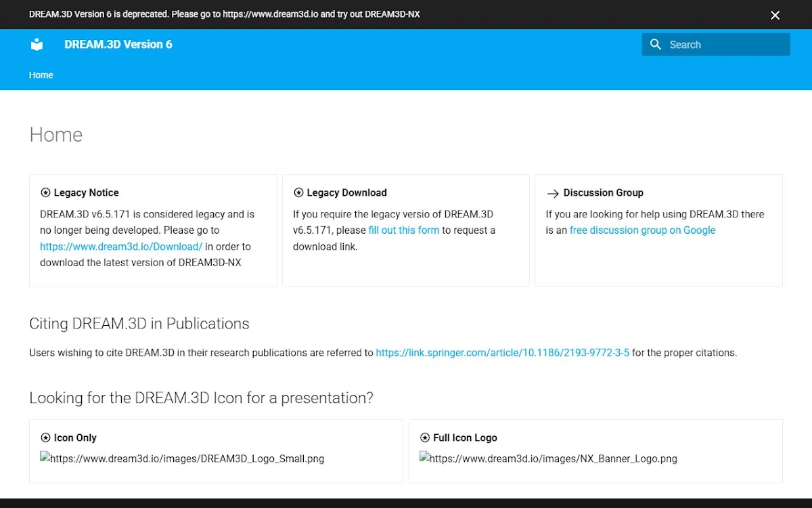This screenshot has height=508, width=812.
Task: Click the search magnifier icon
Action: [x=655, y=45]
